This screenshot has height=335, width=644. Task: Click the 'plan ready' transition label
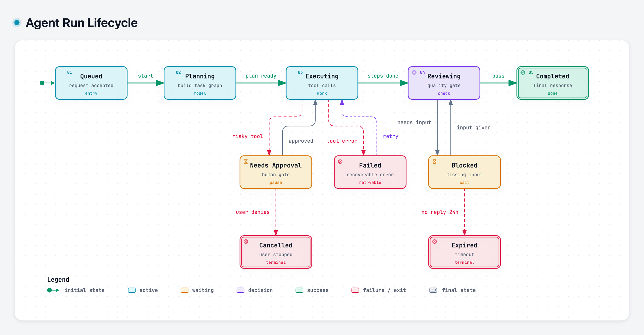(261, 76)
